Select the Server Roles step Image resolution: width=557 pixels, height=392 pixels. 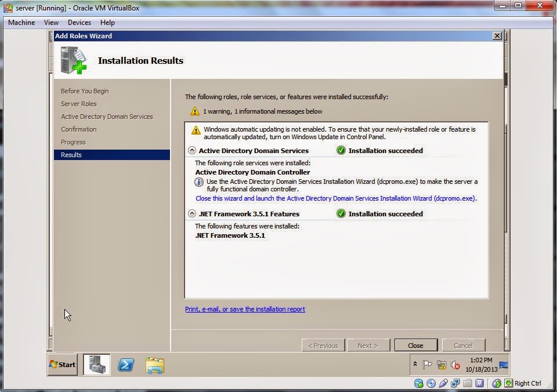79,104
